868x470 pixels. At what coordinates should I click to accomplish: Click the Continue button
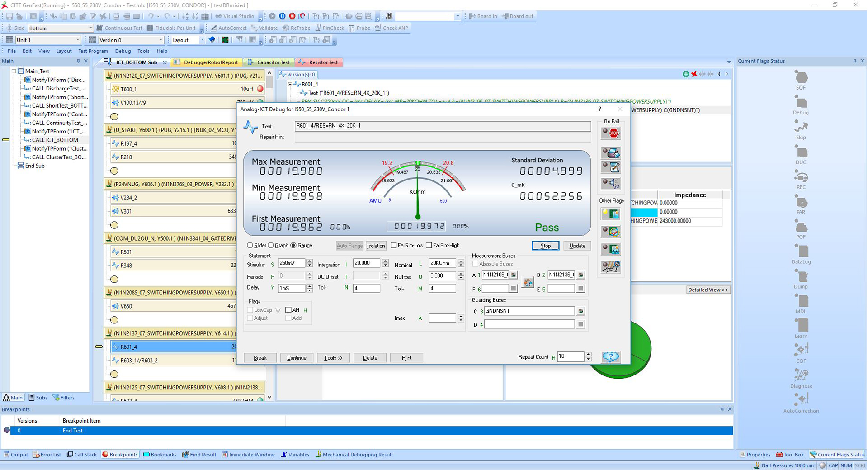click(x=297, y=358)
